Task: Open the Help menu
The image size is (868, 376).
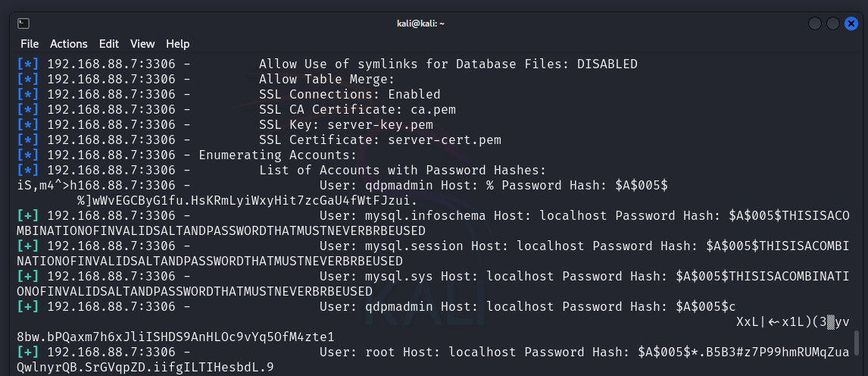Action: coord(178,44)
